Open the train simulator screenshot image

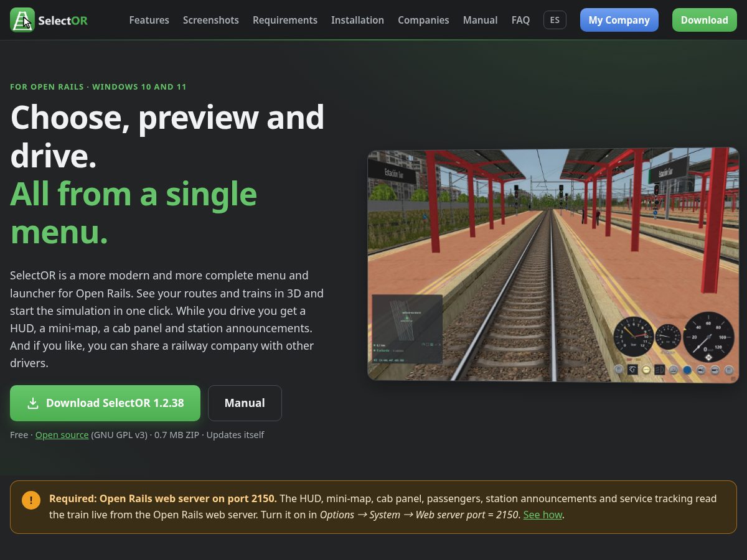(x=553, y=264)
